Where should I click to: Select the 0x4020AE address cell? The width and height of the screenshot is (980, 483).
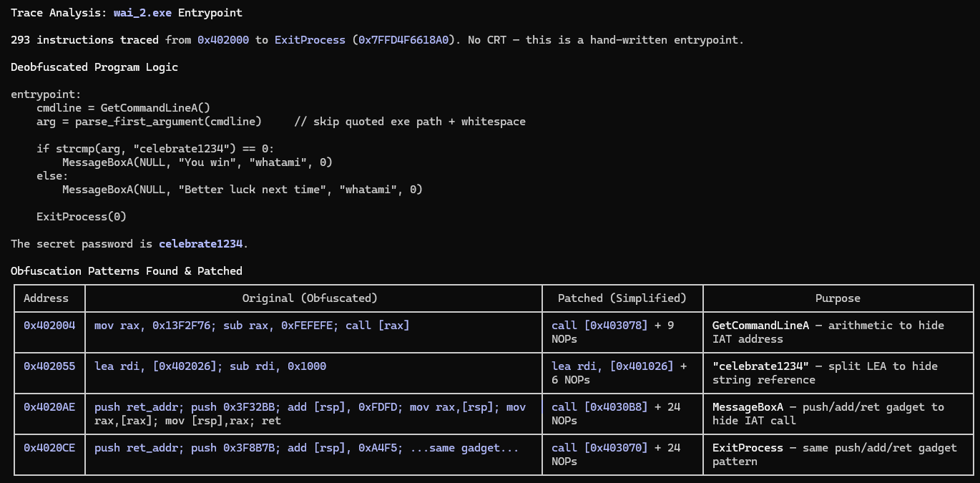(49, 407)
